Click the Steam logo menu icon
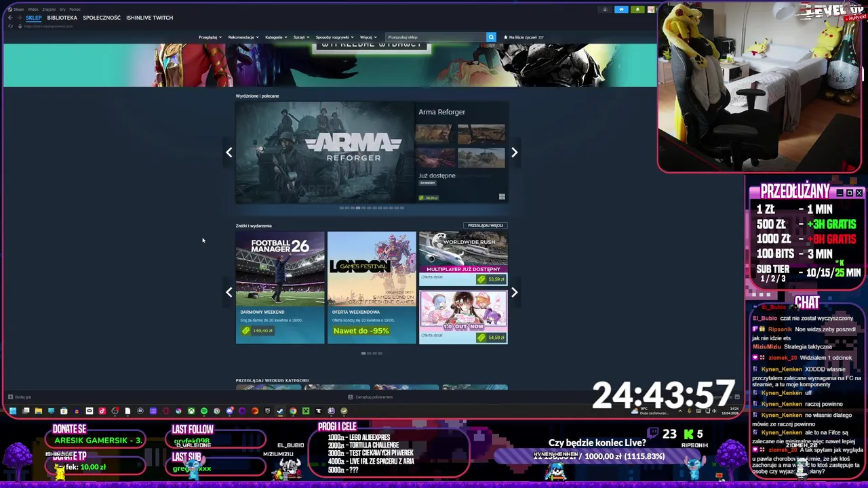Viewport: 868px width, 488px height. (x=10, y=9)
